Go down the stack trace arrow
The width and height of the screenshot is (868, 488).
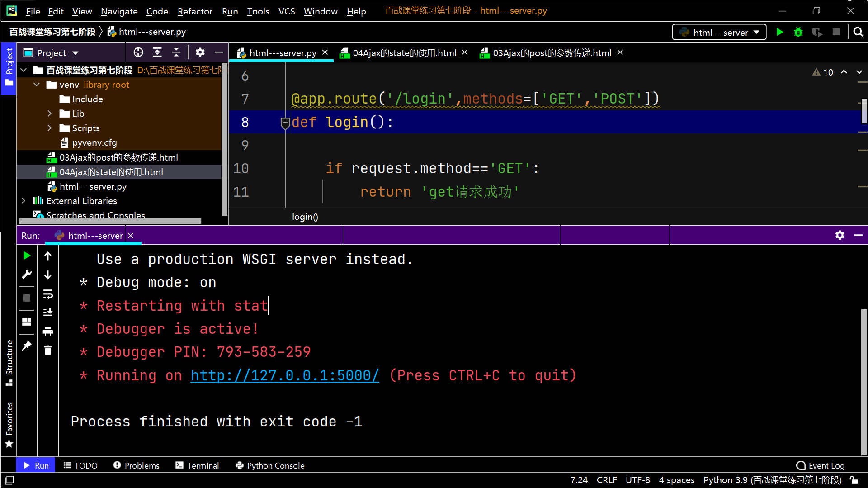[x=48, y=275]
